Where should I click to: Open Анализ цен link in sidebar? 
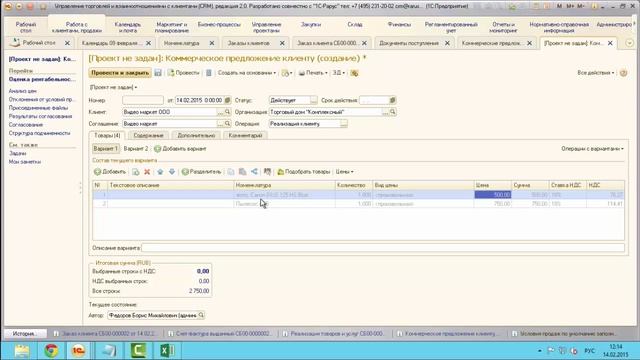point(23,91)
